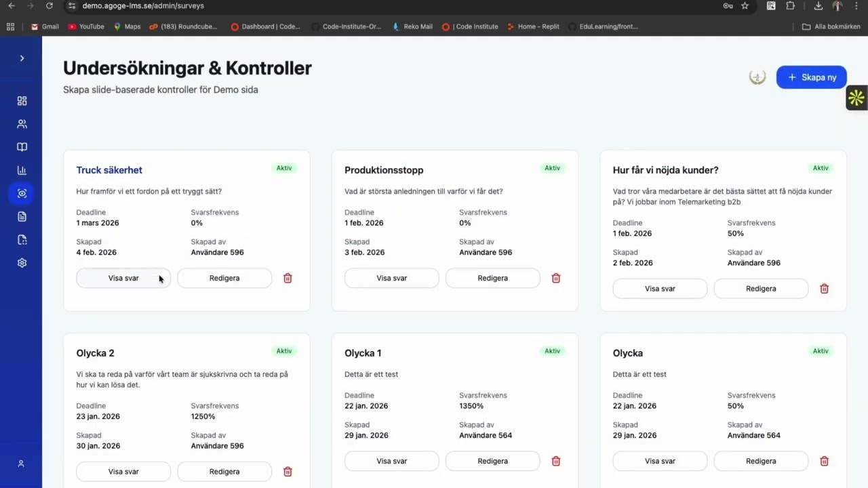The height and width of the screenshot is (488, 868).
Task: Open the settings gear icon in sidebar
Action: (22, 263)
